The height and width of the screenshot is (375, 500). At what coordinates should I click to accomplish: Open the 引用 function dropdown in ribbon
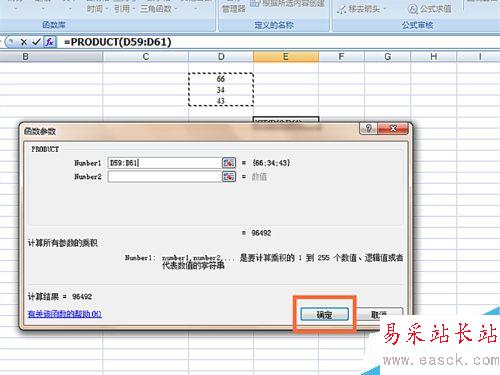point(124,9)
